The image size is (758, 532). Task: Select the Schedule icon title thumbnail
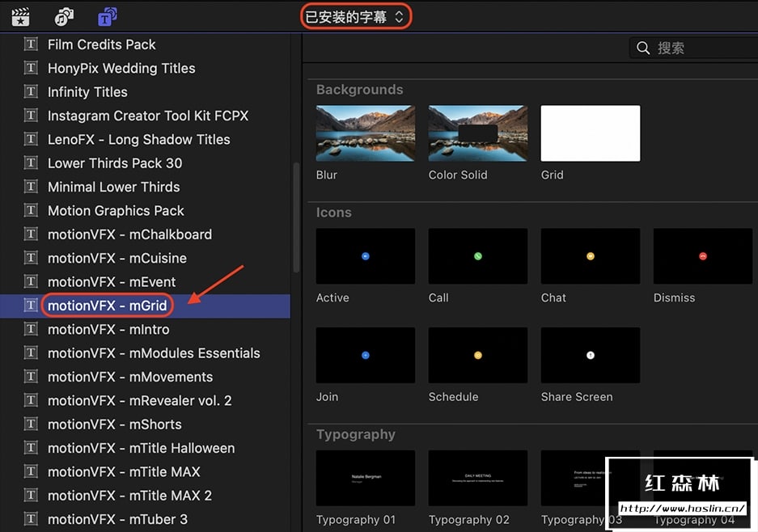point(477,355)
